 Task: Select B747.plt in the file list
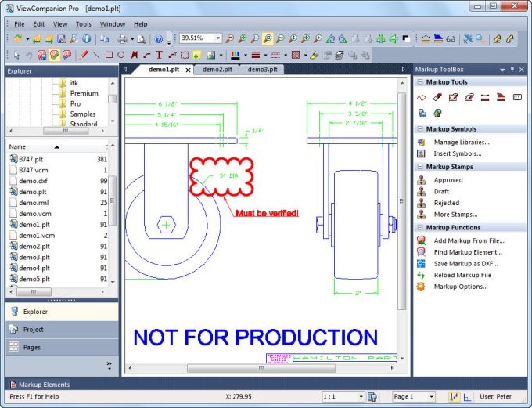[31, 158]
